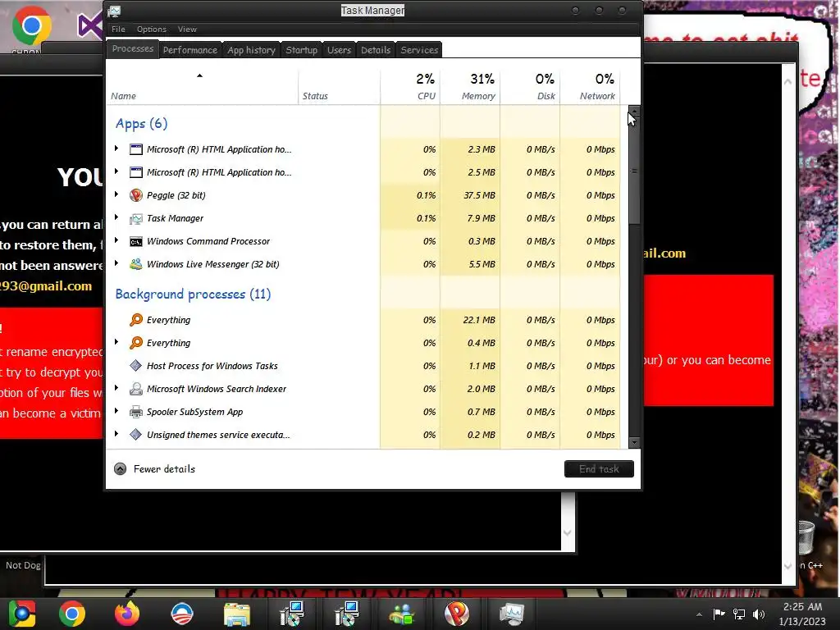
Task: Expand the second Everything process row
Action: click(116, 342)
